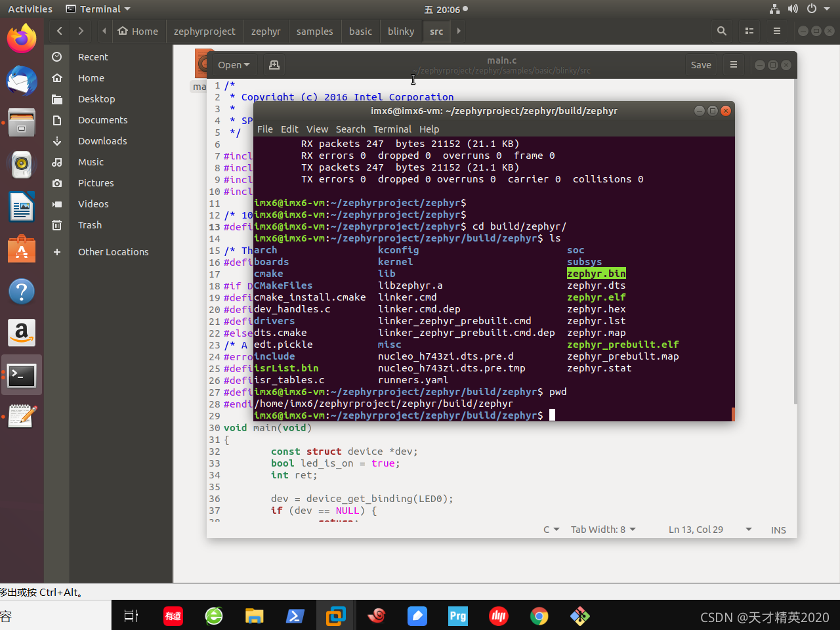
Task: Open the blue Prg taskbar icon
Action: (458, 616)
